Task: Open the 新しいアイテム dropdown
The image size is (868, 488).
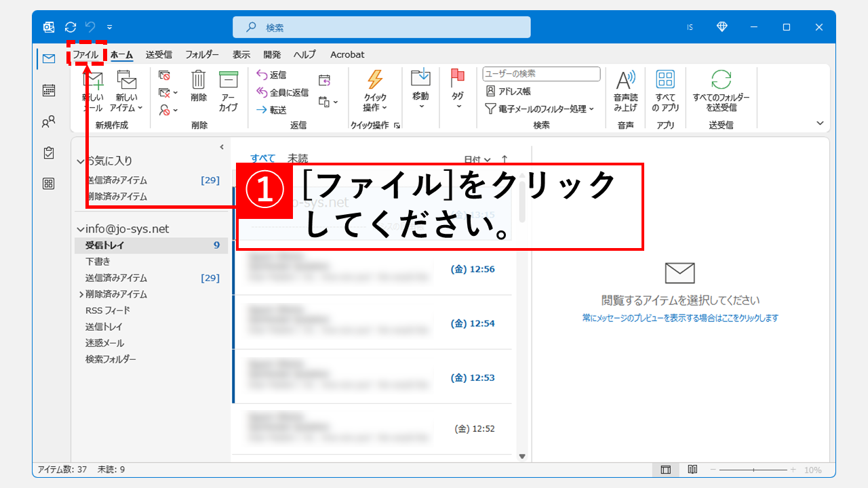Action: click(x=127, y=91)
